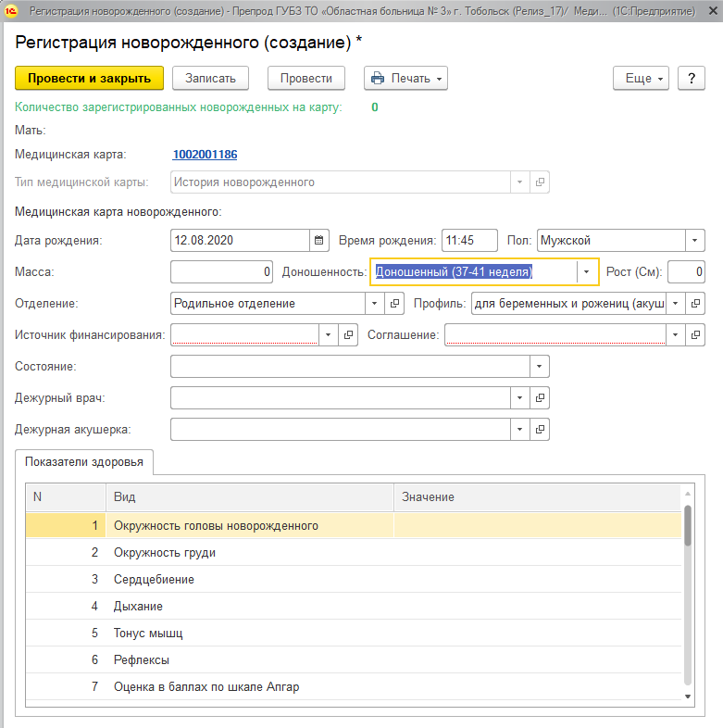Click the Записать button
Screen dimensions: 723x728
click(211, 79)
